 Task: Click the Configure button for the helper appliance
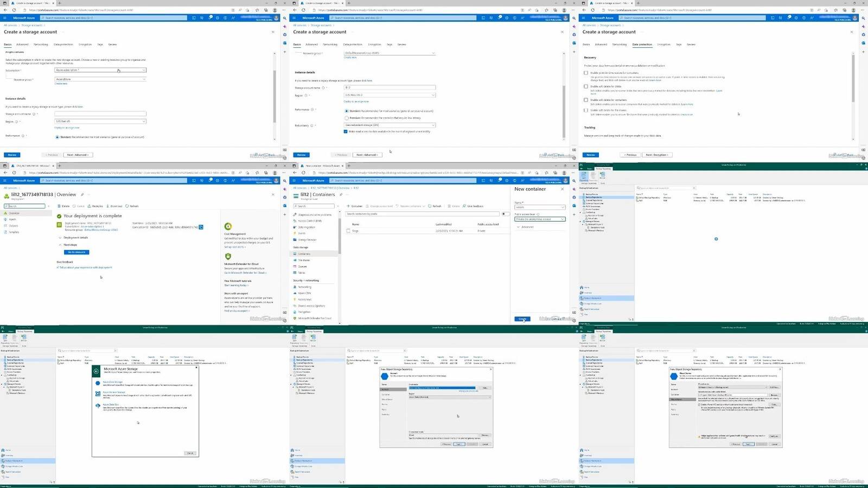coord(774,436)
